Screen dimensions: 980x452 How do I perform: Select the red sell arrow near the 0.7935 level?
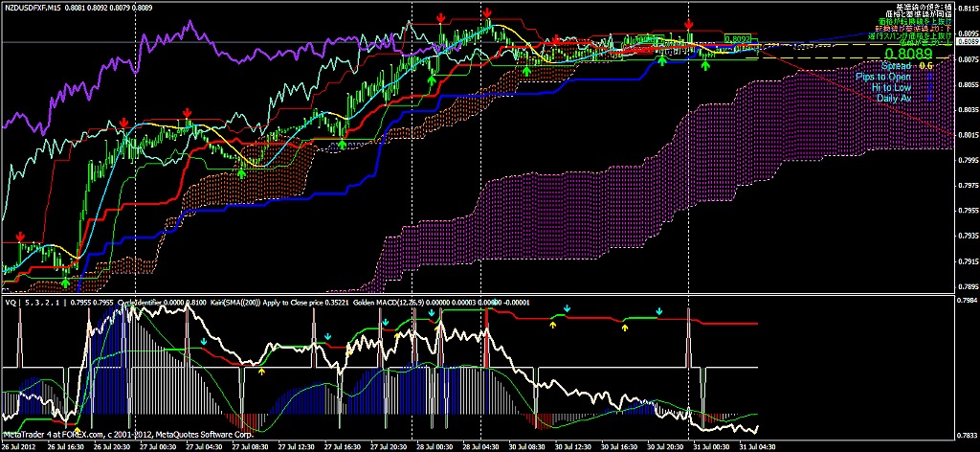click(21, 237)
